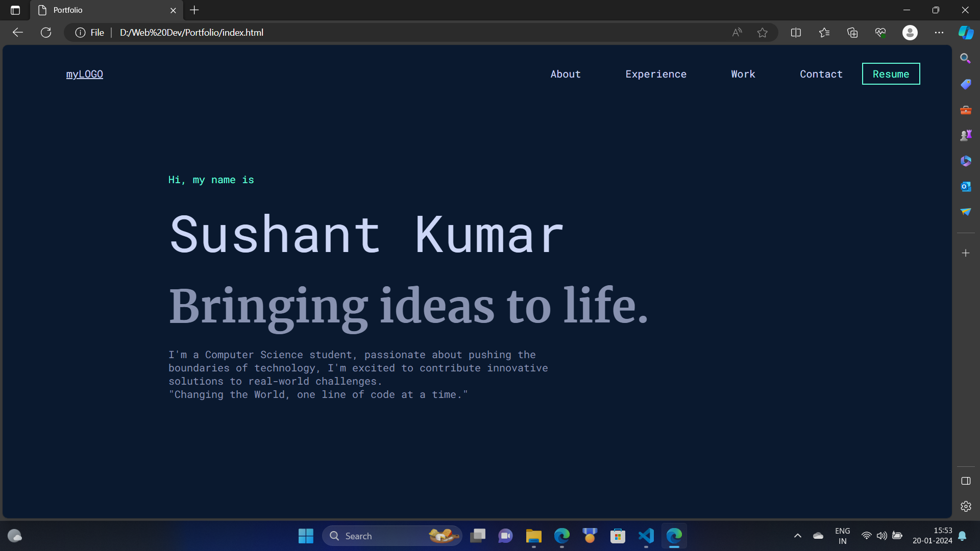
Task: Open the myLOGO home link
Action: [x=84, y=74]
